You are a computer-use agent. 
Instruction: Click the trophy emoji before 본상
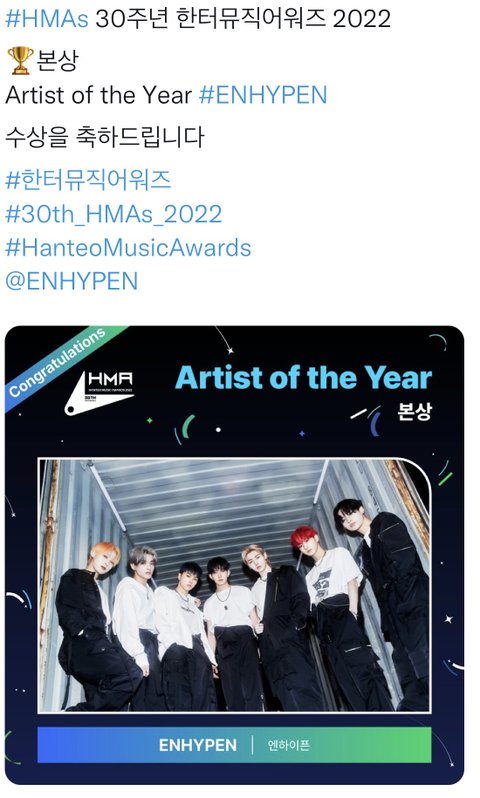[20, 60]
